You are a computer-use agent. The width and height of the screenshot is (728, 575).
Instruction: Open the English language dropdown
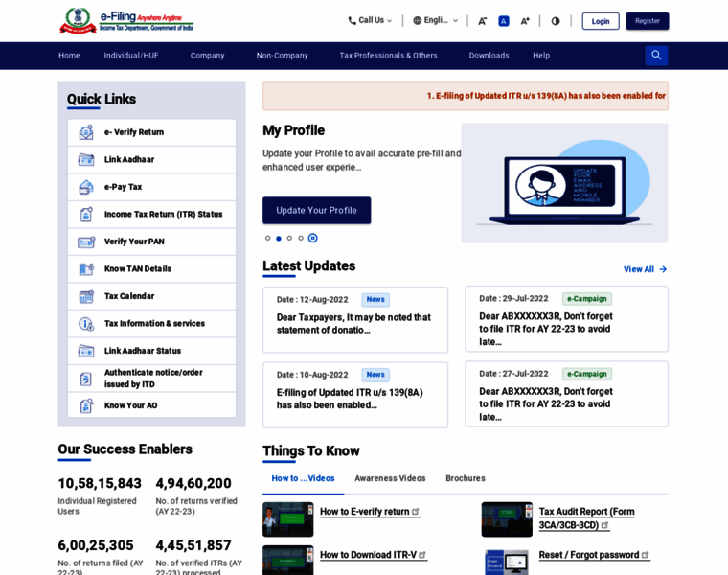(436, 20)
